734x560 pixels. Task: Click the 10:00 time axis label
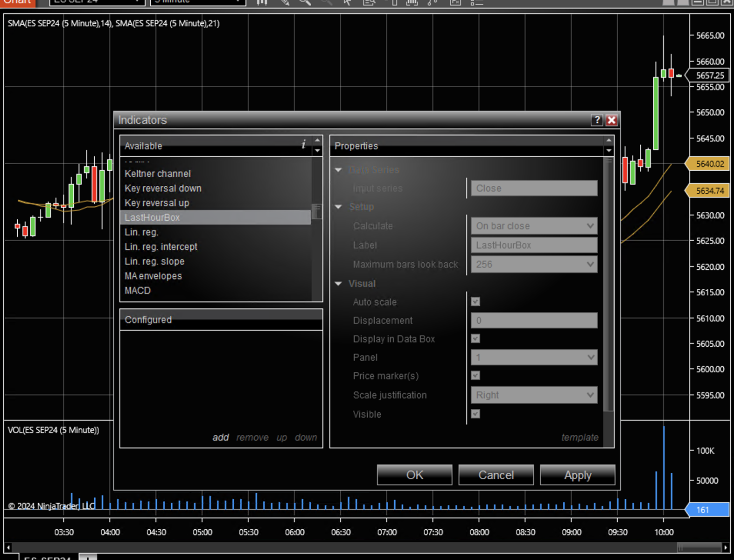coord(664,532)
